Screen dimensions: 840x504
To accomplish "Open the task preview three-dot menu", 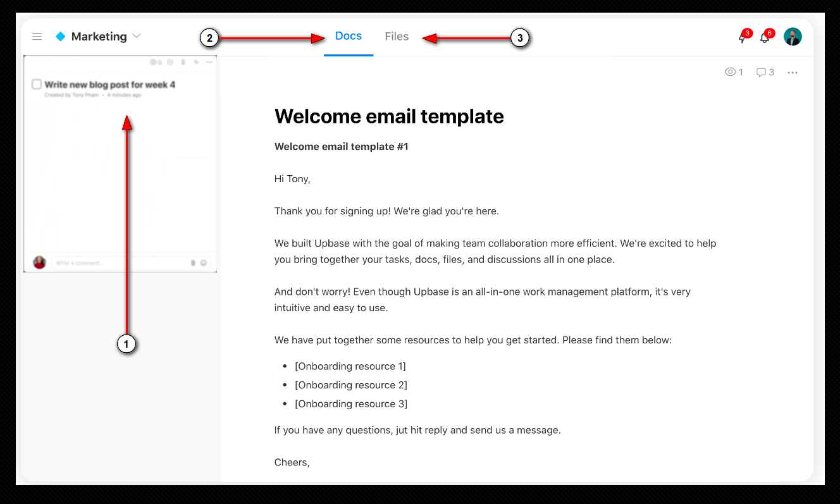I will pos(209,62).
